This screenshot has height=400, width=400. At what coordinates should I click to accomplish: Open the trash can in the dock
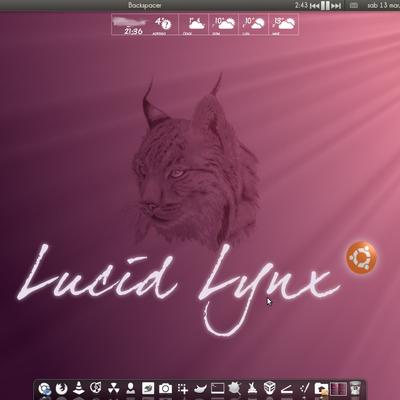coord(356,388)
